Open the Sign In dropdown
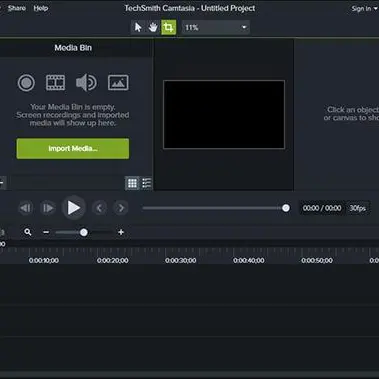Screen dimensions: 379x379 tap(364, 9)
